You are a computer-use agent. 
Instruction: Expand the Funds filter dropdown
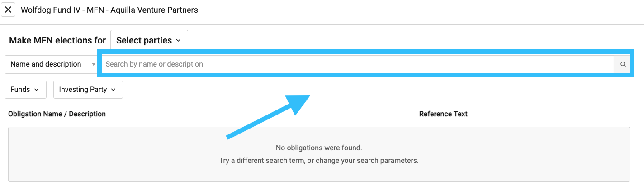click(x=25, y=90)
